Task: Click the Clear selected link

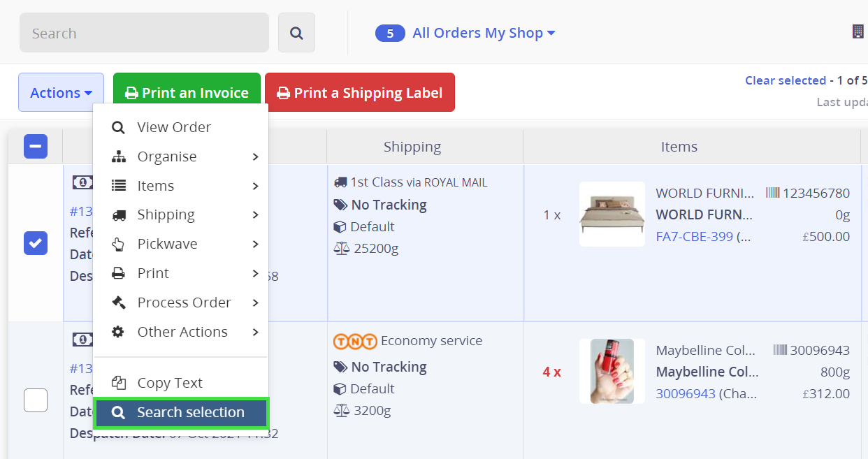Action: pyautogui.click(x=785, y=80)
